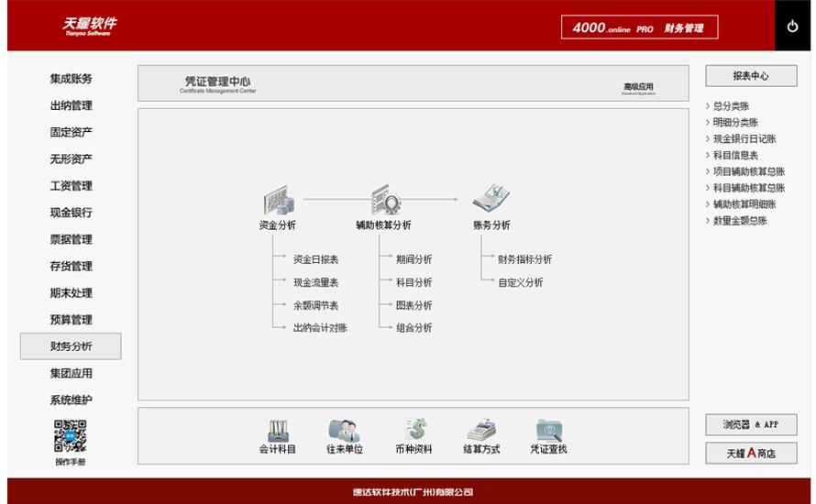The width and height of the screenshot is (816, 504).
Task: Click the 辅助核算分析 icon
Action: pyautogui.click(x=384, y=201)
